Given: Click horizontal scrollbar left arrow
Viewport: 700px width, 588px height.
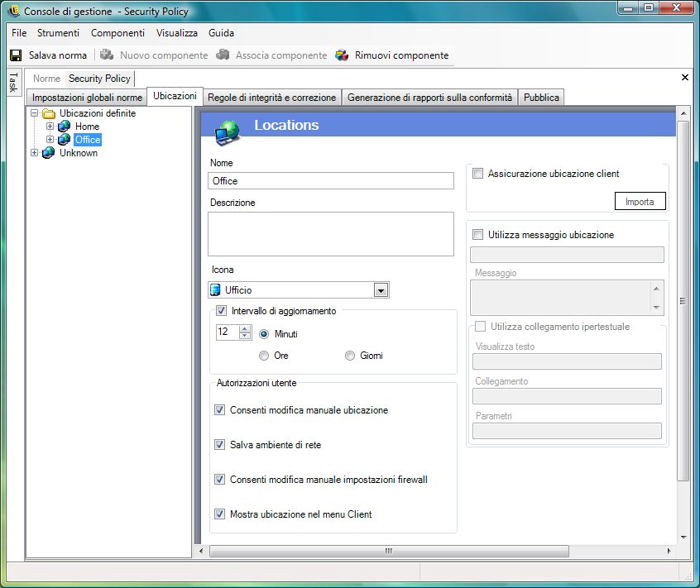Looking at the screenshot, I should tap(201, 551).
